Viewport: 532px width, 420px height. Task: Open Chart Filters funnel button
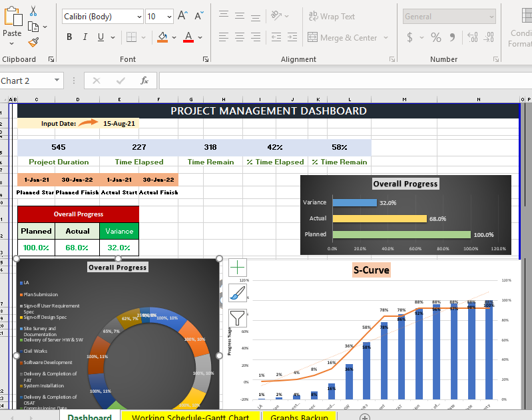[238, 318]
